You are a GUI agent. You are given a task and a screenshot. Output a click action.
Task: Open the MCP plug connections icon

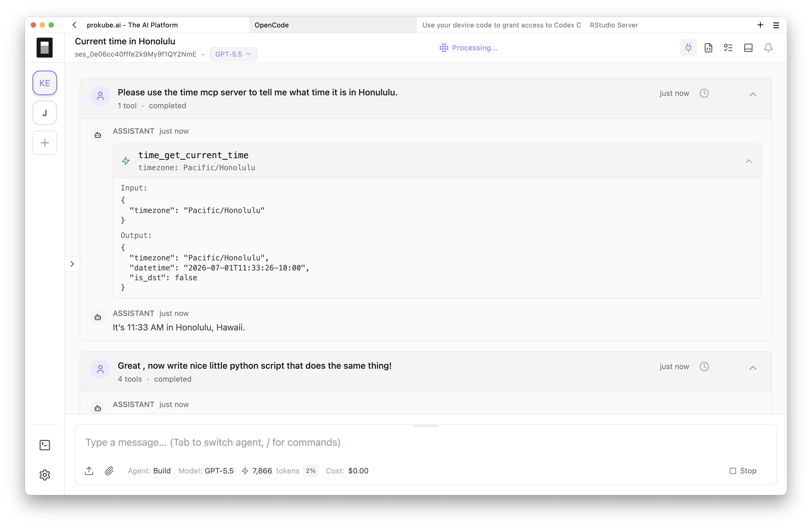[688, 48]
